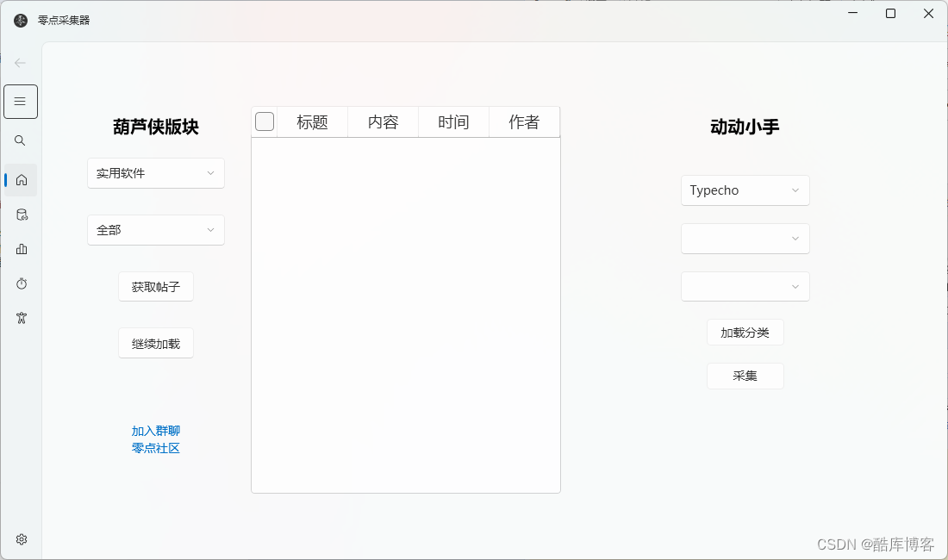The width and height of the screenshot is (948, 560).
Task: Open the bar chart statistics icon
Action: (x=22, y=249)
